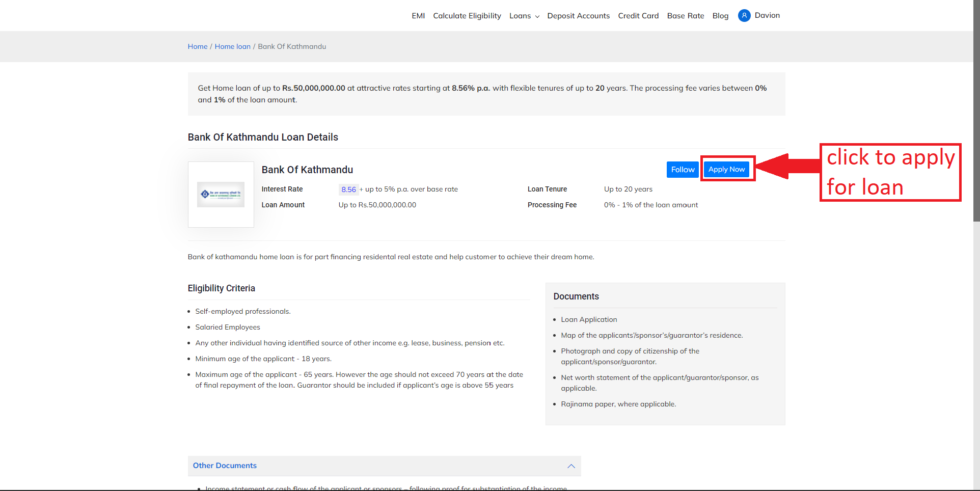
Task: Click 'Eligibility Criteria' heading
Action: coord(222,288)
